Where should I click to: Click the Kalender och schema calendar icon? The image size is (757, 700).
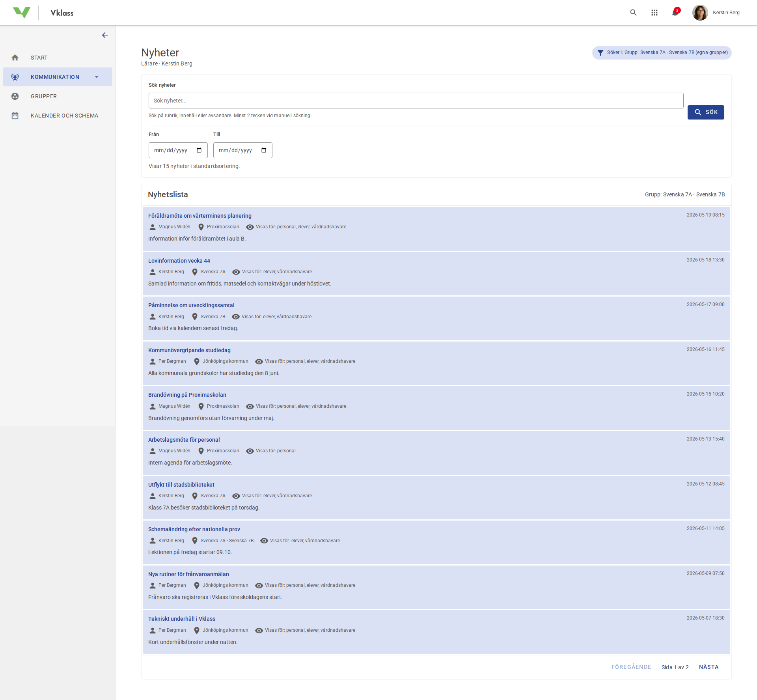tap(15, 116)
